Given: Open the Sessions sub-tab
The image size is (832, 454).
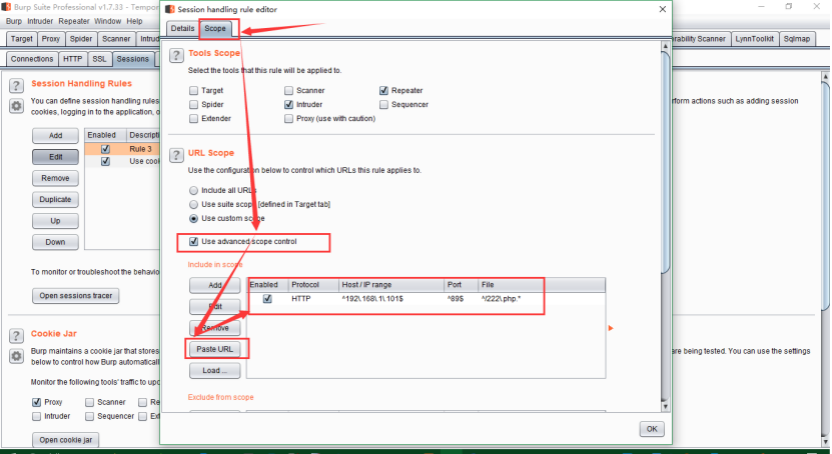Looking at the screenshot, I should click(x=133, y=59).
